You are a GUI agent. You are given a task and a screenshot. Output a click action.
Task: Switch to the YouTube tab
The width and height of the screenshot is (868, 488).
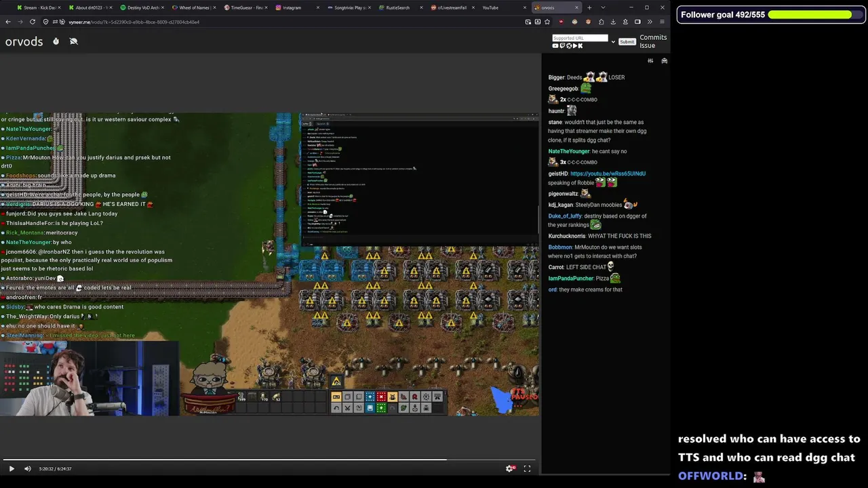click(x=503, y=7)
